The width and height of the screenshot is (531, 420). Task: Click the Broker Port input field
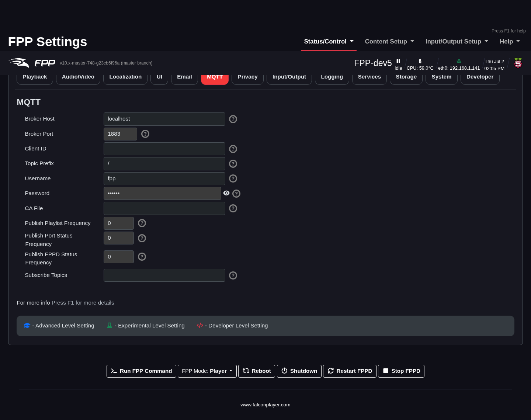coord(120,134)
